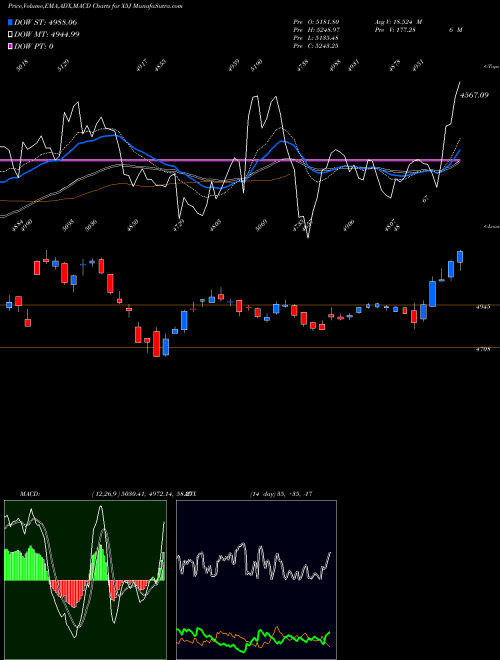The height and width of the screenshot is (660, 500).
Task: Select the DOW ST: 4988.06 label
Action: tap(45, 22)
